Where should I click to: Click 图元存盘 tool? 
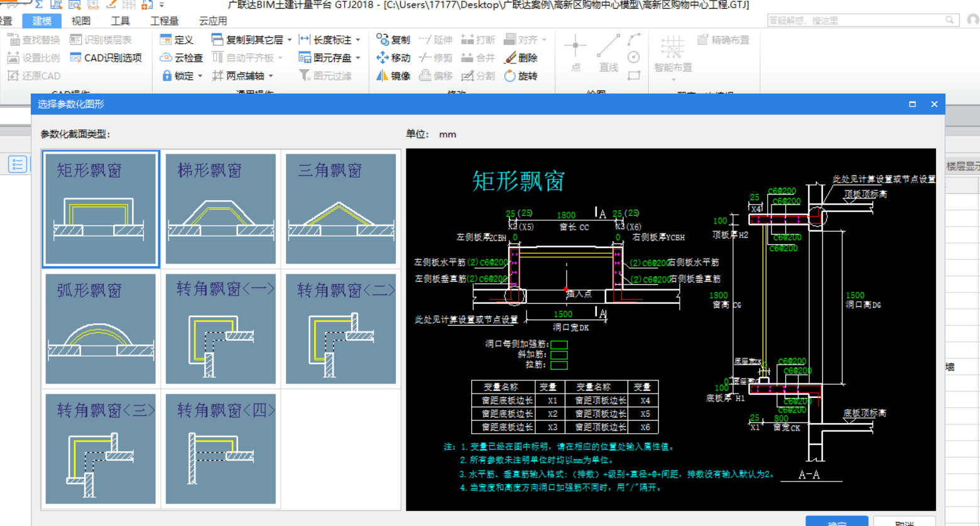point(325,58)
